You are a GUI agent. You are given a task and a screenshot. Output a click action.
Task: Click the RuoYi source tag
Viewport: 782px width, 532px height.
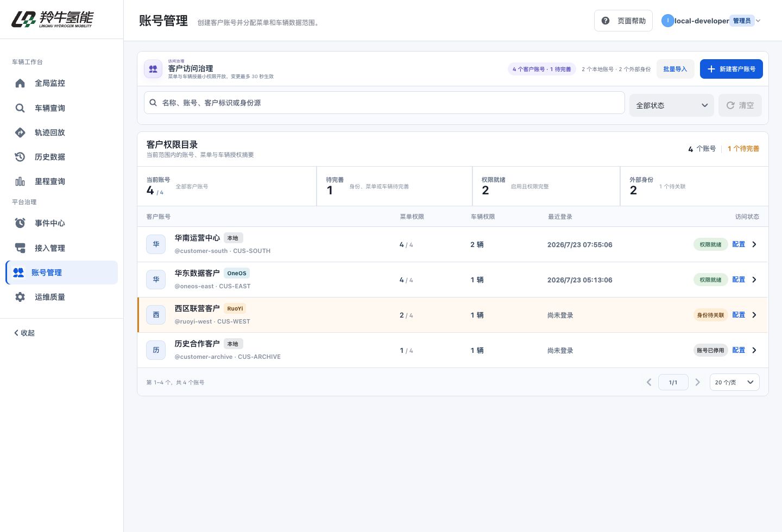(235, 308)
